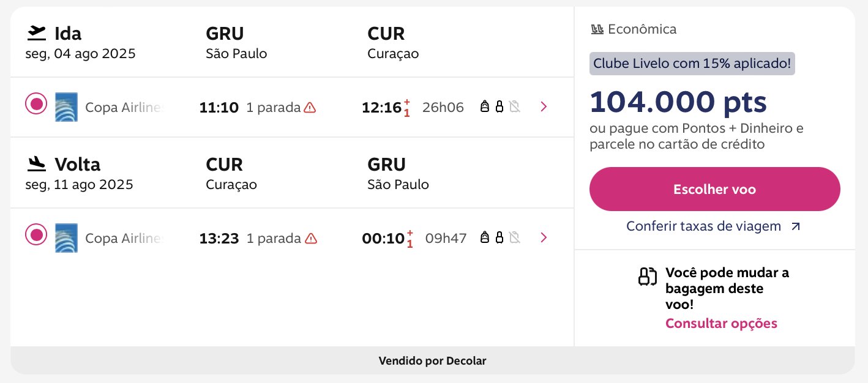Viewport: 868px width, 383px height.
Task: Open Consultar opções baggage link
Action: tap(721, 323)
